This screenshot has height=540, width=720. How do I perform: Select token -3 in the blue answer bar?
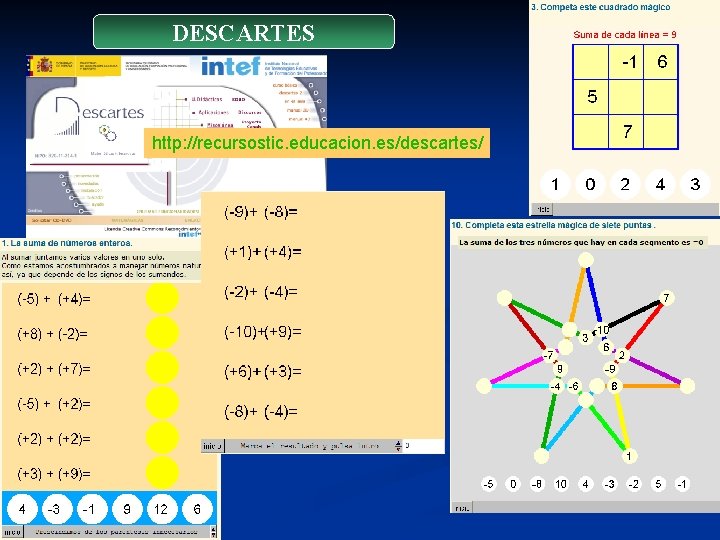pyautogui.click(x=57, y=509)
